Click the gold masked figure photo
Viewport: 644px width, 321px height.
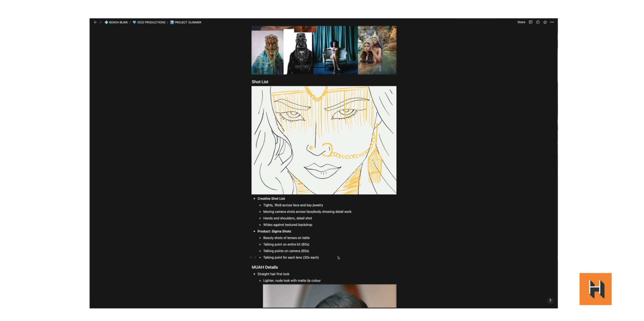pyautogui.click(x=267, y=52)
